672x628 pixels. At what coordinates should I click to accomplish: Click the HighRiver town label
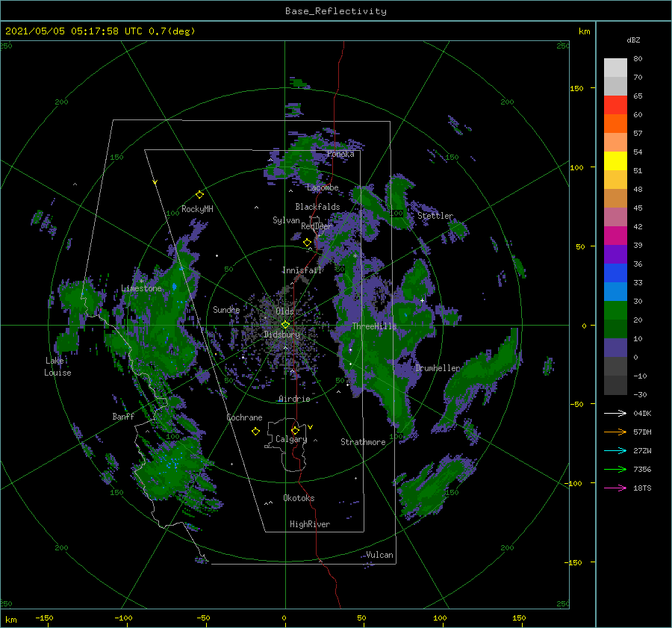tap(310, 524)
